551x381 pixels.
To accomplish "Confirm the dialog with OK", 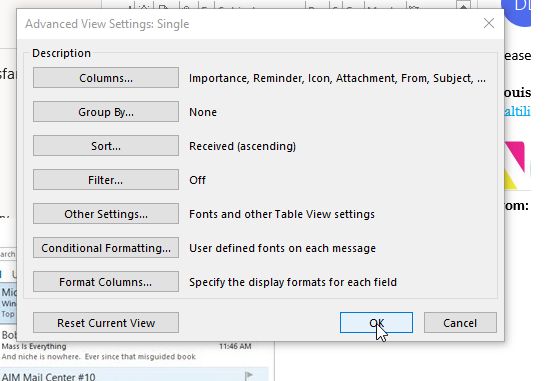I will point(376,323).
